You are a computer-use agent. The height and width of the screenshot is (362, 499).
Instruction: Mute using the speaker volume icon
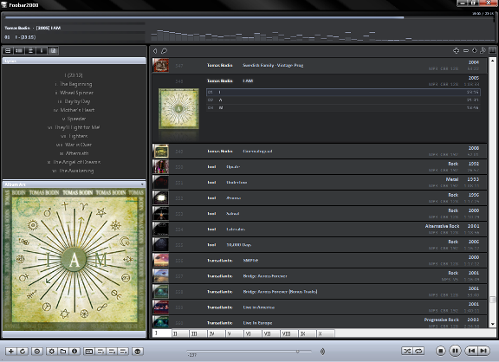[322, 351]
